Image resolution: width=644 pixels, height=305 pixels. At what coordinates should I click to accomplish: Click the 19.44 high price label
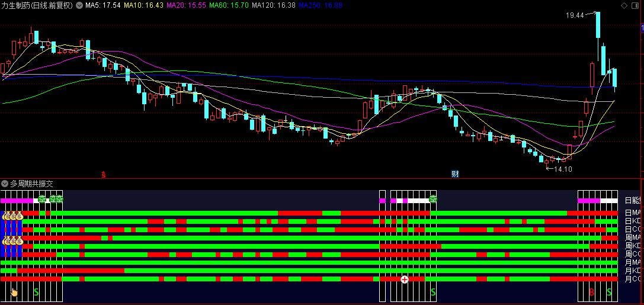pos(575,15)
